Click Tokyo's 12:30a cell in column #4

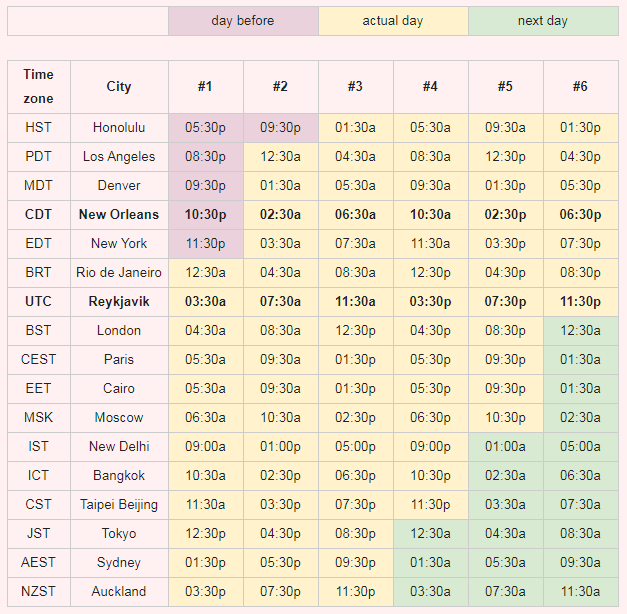(431, 534)
